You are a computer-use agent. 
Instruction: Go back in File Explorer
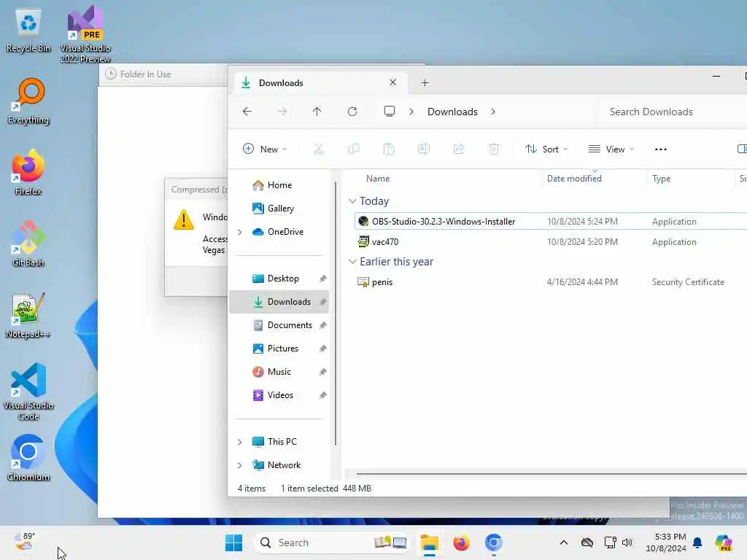pyautogui.click(x=247, y=112)
